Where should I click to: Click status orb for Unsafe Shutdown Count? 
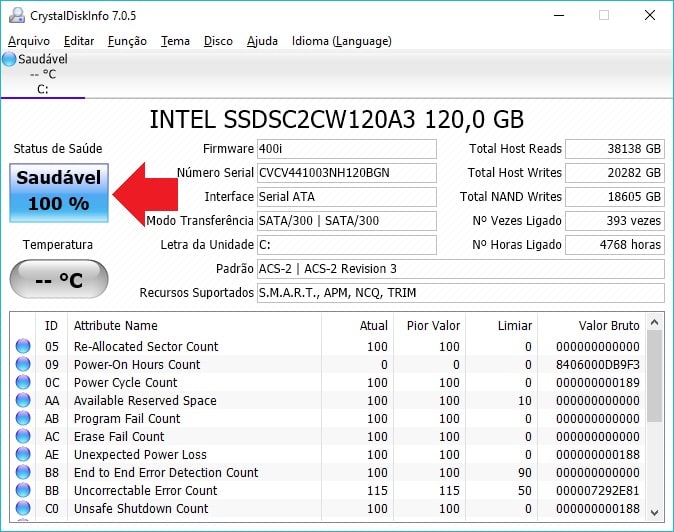pos(23,508)
